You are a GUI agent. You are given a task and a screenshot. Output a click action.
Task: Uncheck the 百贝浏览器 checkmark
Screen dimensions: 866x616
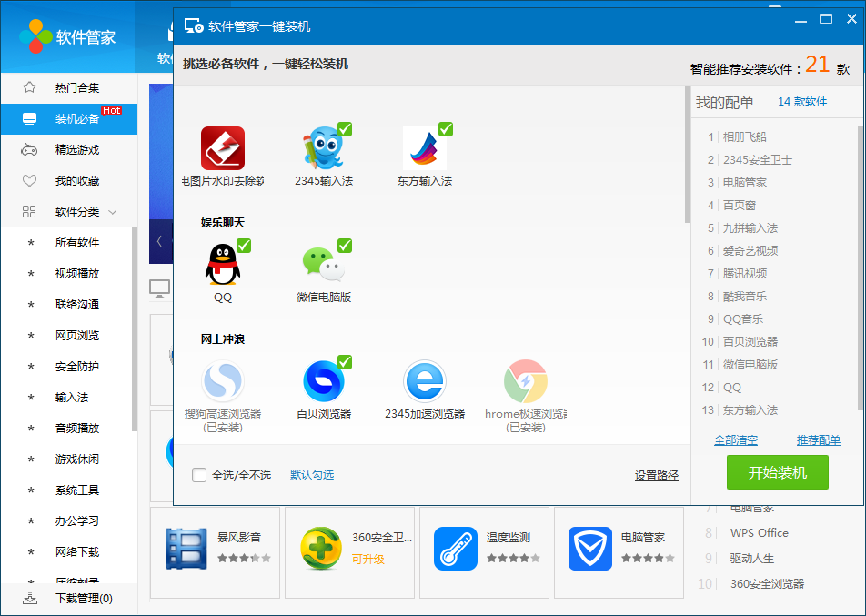coord(345,362)
